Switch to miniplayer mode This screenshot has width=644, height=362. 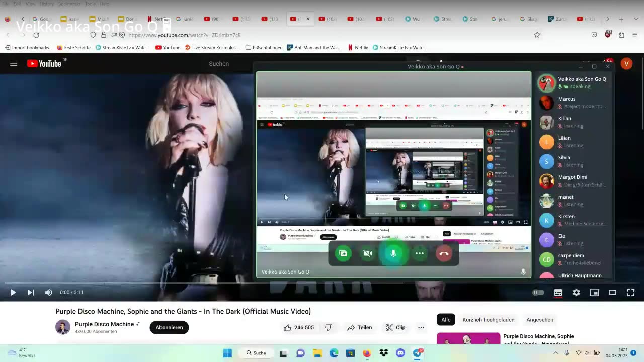[x=594, y=292]
